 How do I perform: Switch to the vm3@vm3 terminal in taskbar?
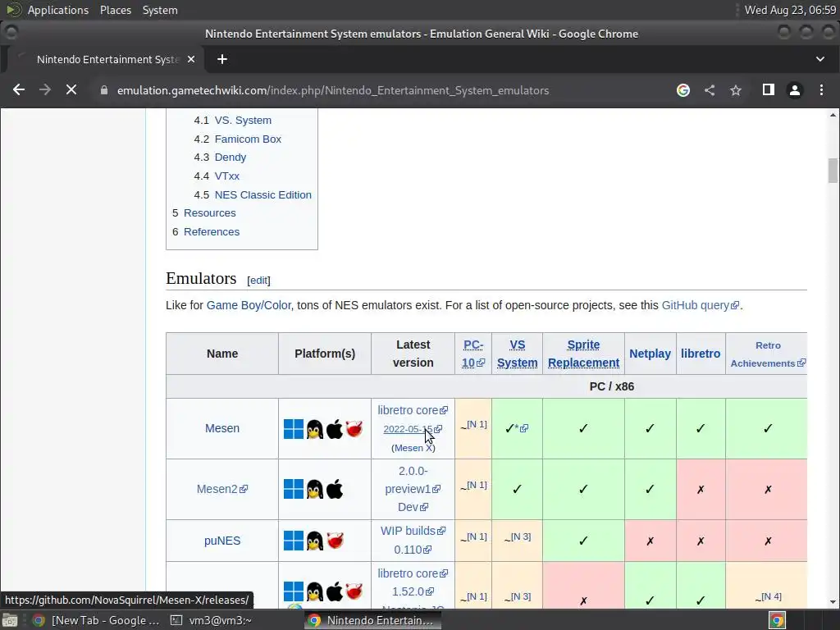[211, 620]
